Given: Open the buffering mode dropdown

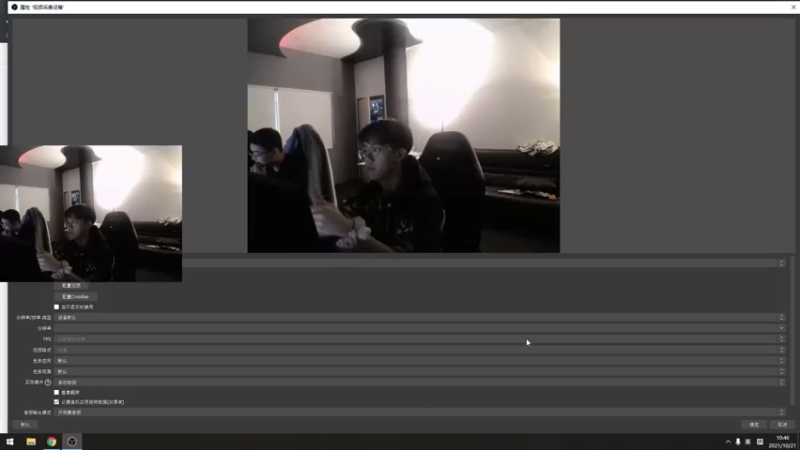Looking at the screenshot, I should pyautogui.click(x=419, y=382).
